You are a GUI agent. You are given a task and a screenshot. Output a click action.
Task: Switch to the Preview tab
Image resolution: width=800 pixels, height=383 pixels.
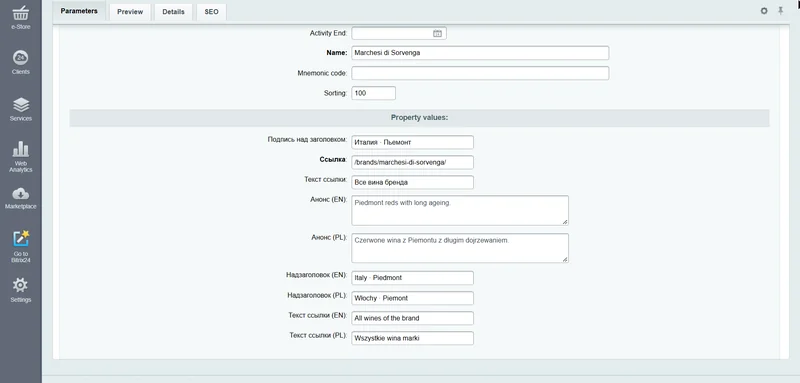click(x=130, y=12)
